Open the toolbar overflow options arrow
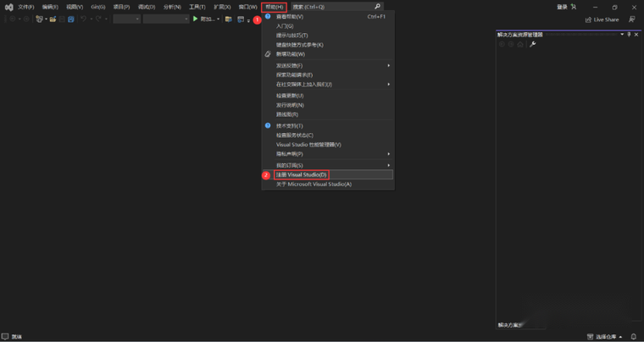 [x=248, y=20]
